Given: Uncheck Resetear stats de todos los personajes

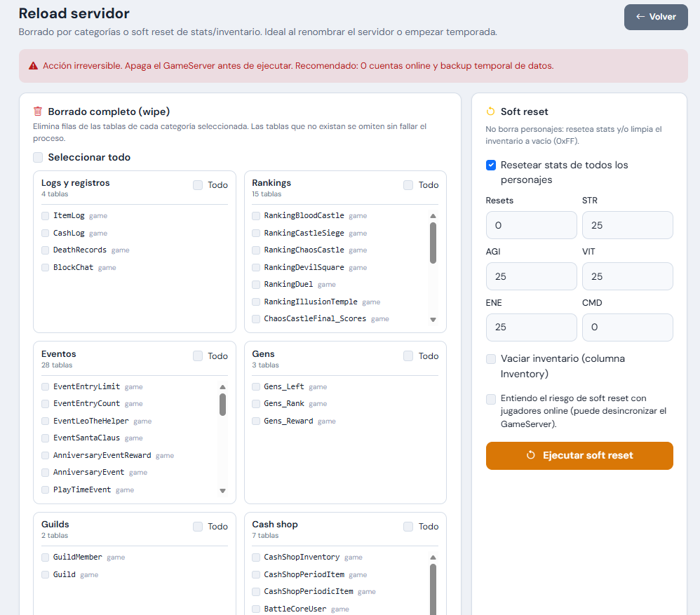Looking at the screenshot, I should [x=490, y=165].
